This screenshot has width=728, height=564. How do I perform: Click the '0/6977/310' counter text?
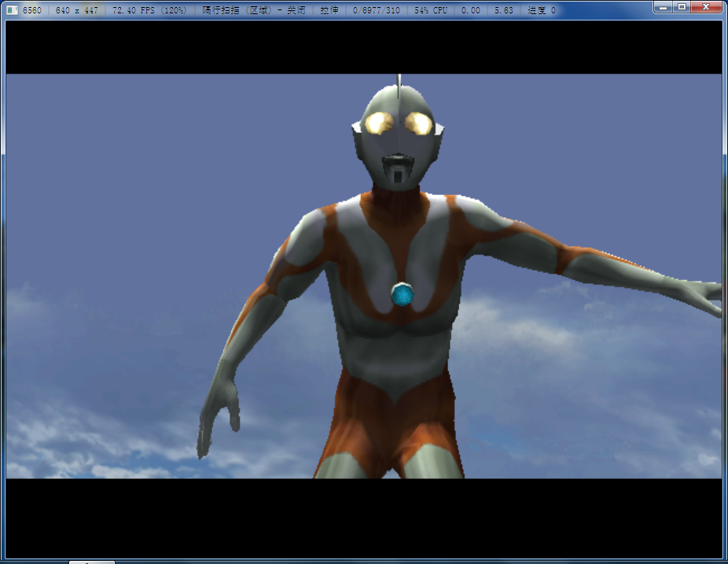[376, 10]
